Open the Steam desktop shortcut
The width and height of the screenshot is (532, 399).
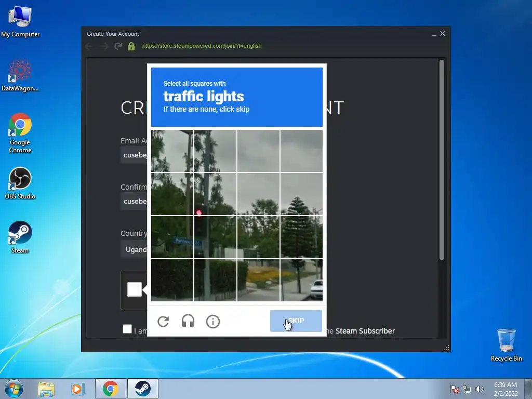20,237
